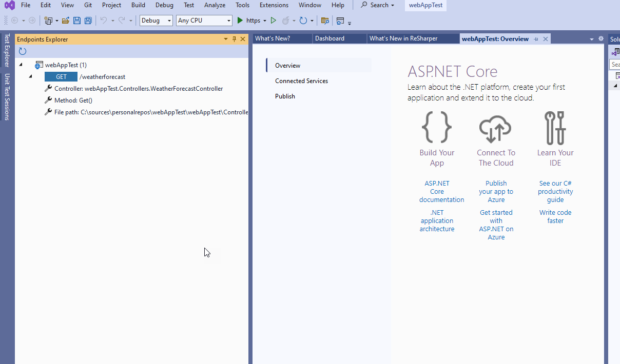Click the wrench icon beside File path

click(49, 112)
